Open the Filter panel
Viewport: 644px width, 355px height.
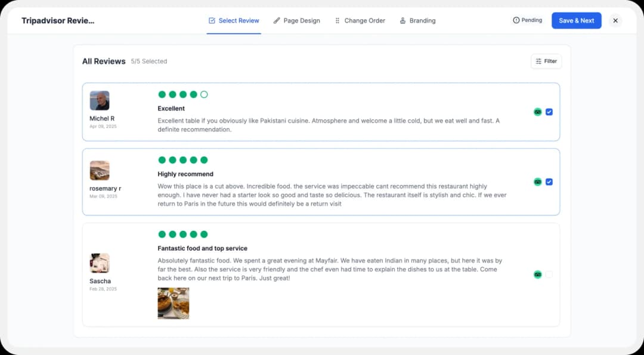click(546, 61)
